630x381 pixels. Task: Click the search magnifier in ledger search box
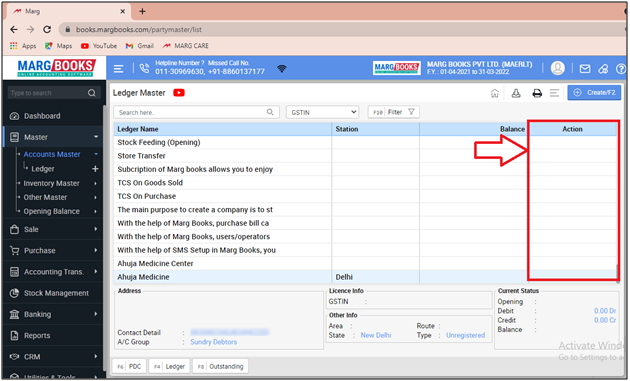click(270, 112)
